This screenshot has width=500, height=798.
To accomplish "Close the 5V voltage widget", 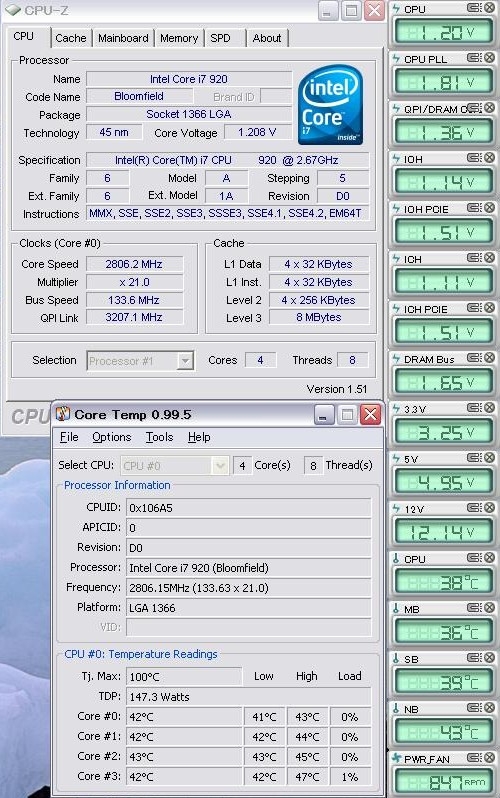I will (x=490, y=458).
